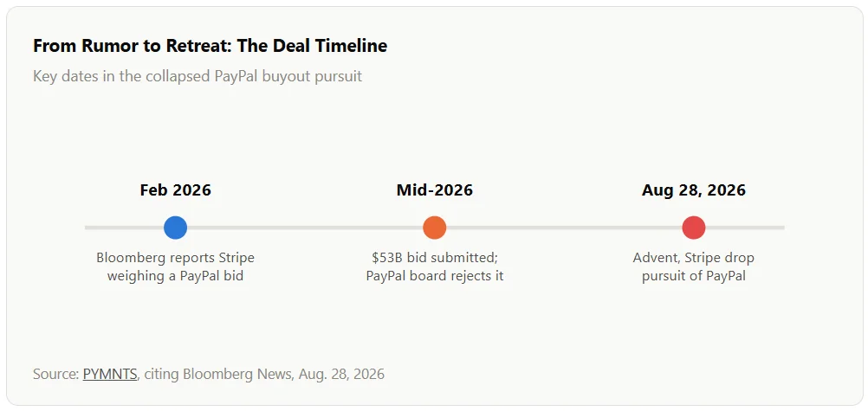Click the $53B bid submitted description
Image resolution: width=868 pixels, height=411 pixels.
click(435, 267)
